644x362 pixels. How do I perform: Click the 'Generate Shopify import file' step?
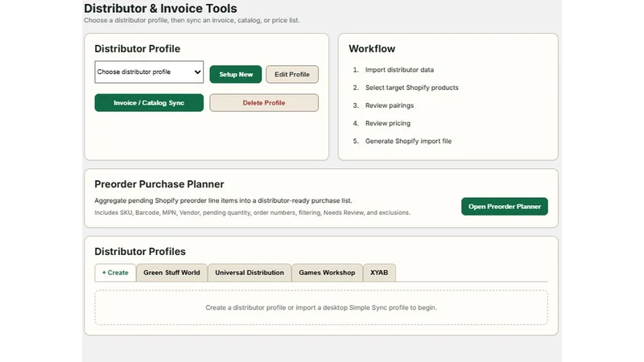click(408, 142)
